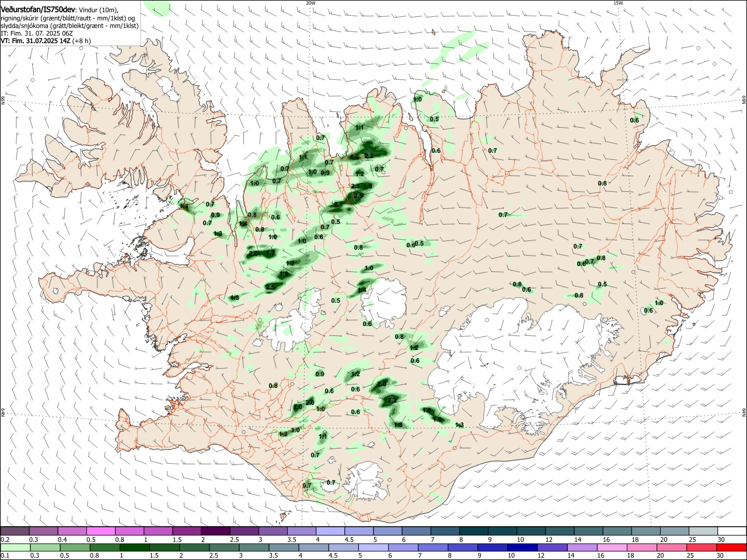This screenshot has width=747, height=560.
Task: Select the bright magenta swatch between 0.5 and 0.8
Action: [x=100, y=531]
